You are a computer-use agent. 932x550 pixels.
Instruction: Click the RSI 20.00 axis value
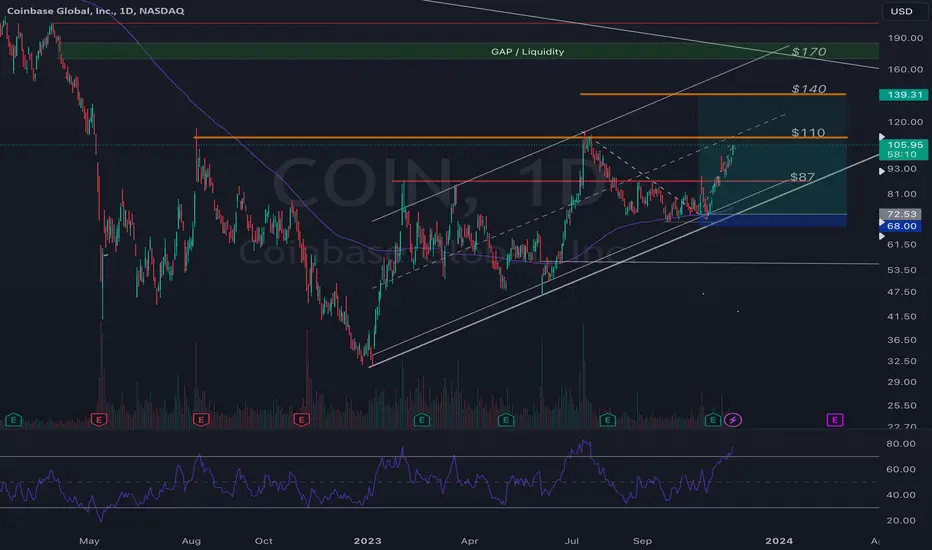click(x=901, y=520)
